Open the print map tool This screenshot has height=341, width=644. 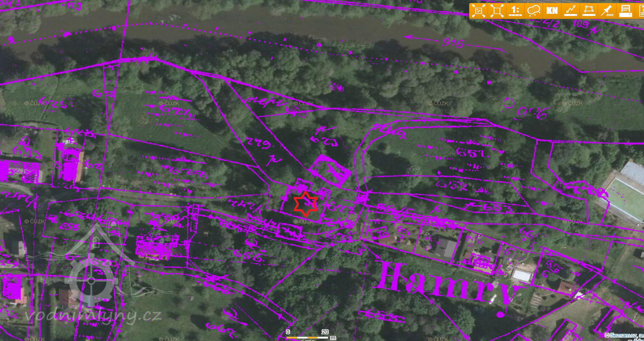pyautogui.click(x=625, y=10)
